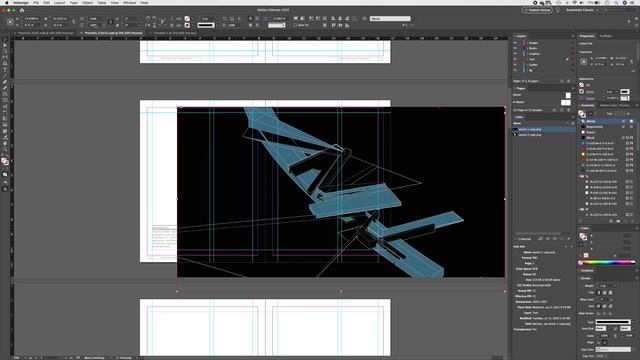
Task: Open the Layers panel menu icon
Action: pos(573,36)
